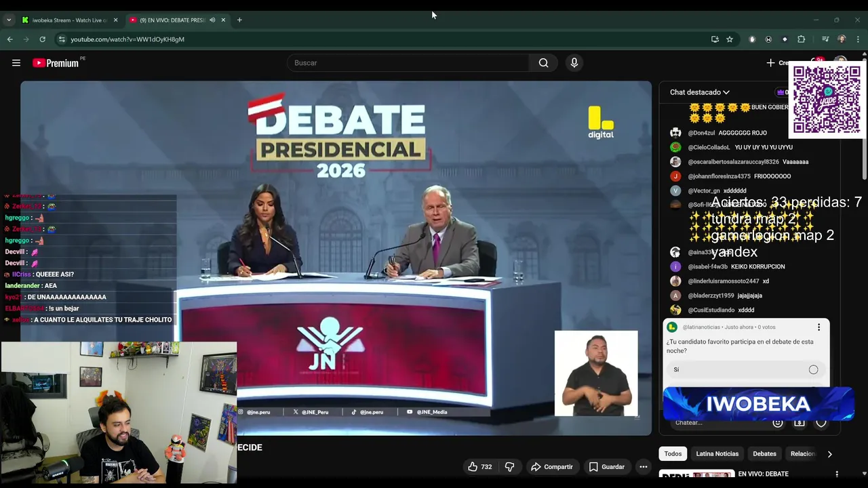Click the debate video player
Image resolution: width=868 pixels, height=488 pixels.
[336, 258]
